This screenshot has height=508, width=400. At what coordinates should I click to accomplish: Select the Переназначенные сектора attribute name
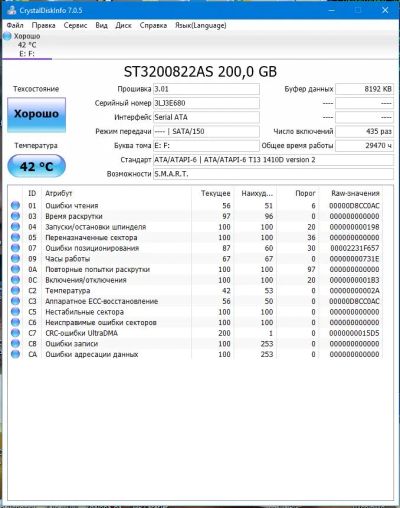click(91, 238)
